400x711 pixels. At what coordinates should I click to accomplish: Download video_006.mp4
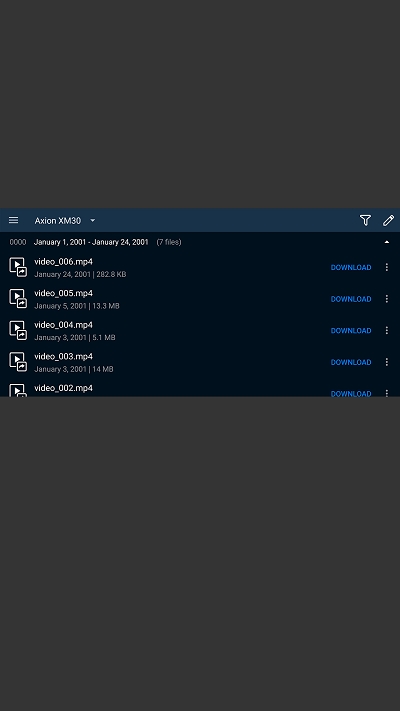[x=351, y=268]
